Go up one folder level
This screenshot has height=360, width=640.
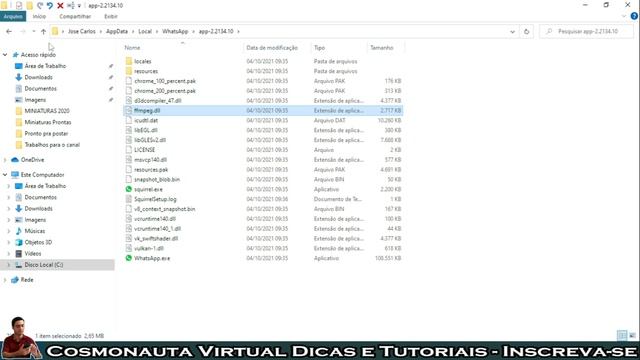[43, 31]
